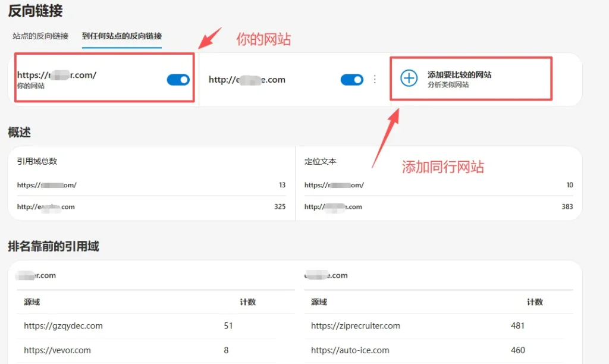Screen dimensions: 609x364
Task: Open the three-dot menu beside the competitor site
Action: 375,79
